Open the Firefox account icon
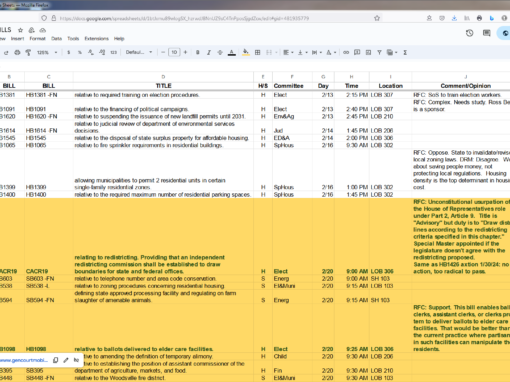The width and height of the screenshot is (510, 382). click(x=429, y=18)
